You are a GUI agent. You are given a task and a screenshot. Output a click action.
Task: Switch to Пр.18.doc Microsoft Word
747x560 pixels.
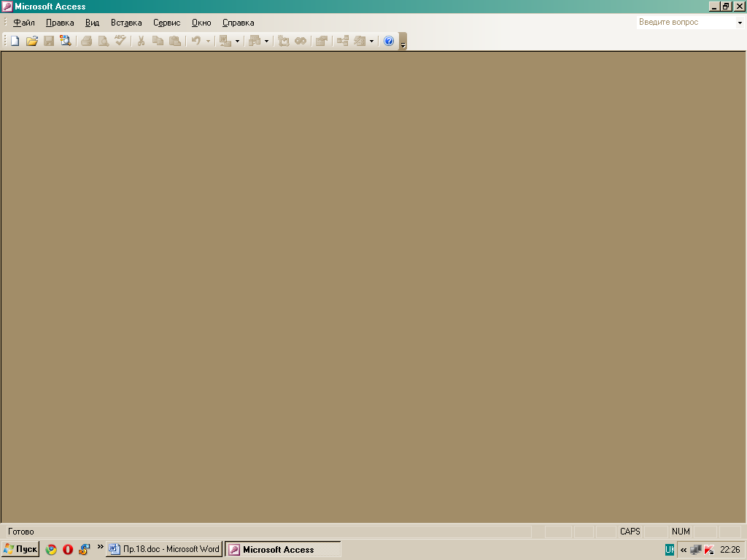click(164, 549)
